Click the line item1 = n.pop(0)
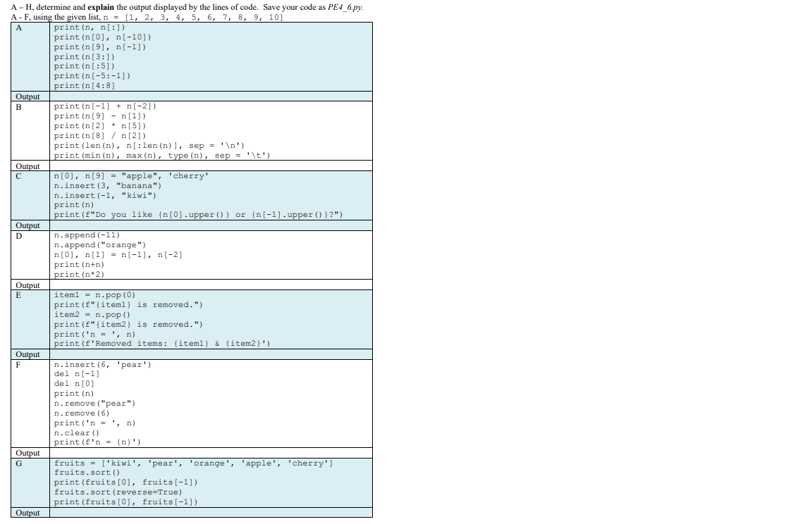This screenshot has height=524, width=812. (92, 294)
